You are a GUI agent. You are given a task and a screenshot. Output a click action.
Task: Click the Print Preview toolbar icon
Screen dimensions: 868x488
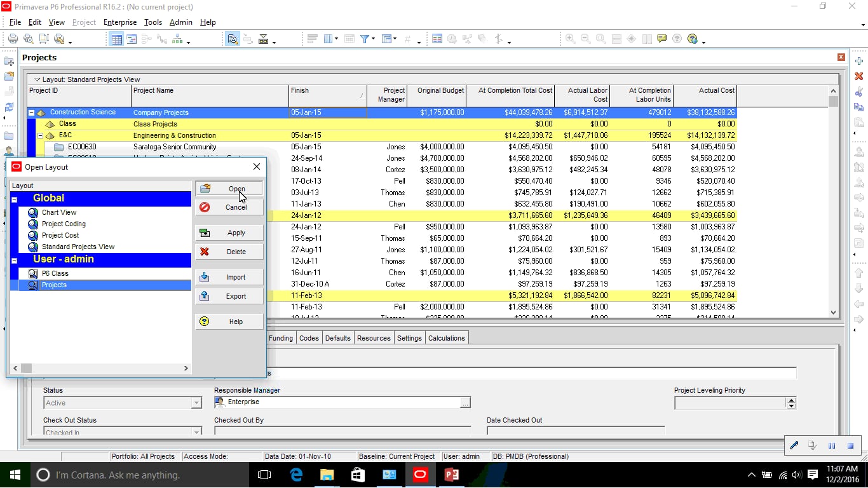(28, 39)
